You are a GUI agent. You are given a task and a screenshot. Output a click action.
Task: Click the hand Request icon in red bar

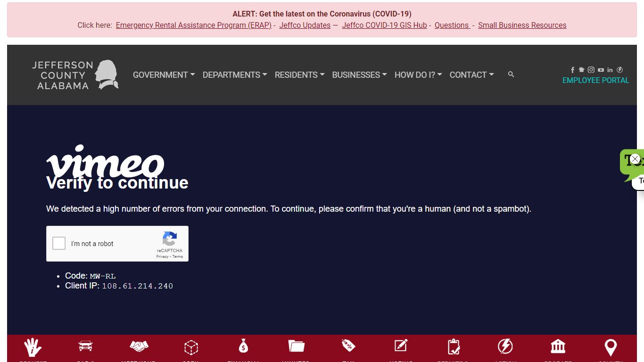(33, 347)
